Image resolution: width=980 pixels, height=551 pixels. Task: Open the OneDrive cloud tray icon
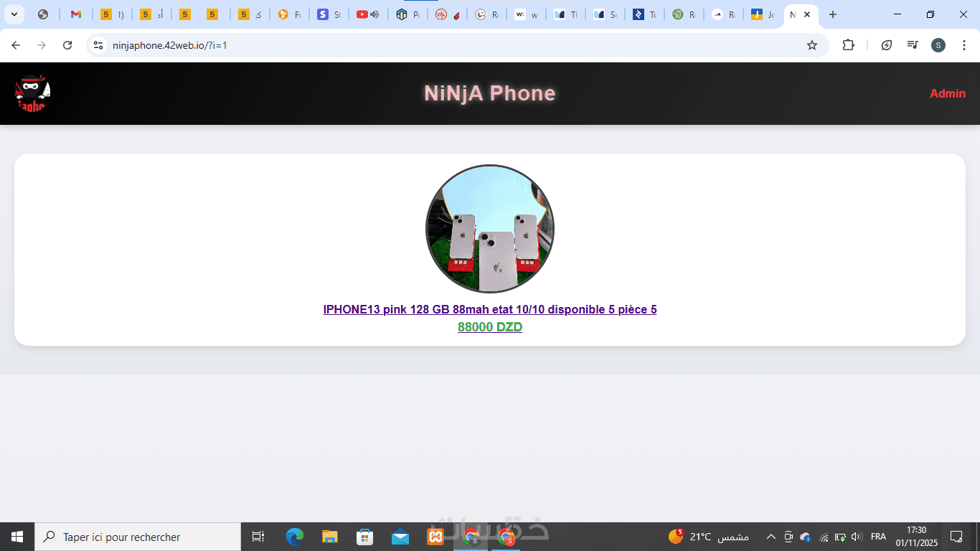point(806,537)
